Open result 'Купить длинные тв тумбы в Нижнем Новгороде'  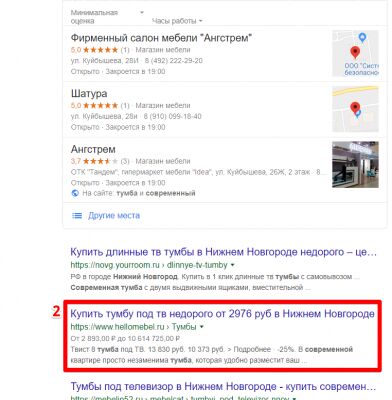pos(223,252)
